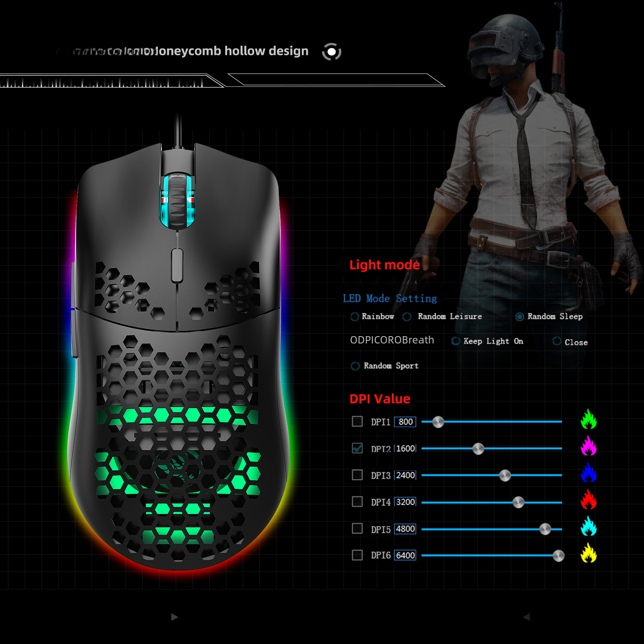Click the yellow flame icon for DPI6
644x644 pixels.
click(x=589, y=553)
